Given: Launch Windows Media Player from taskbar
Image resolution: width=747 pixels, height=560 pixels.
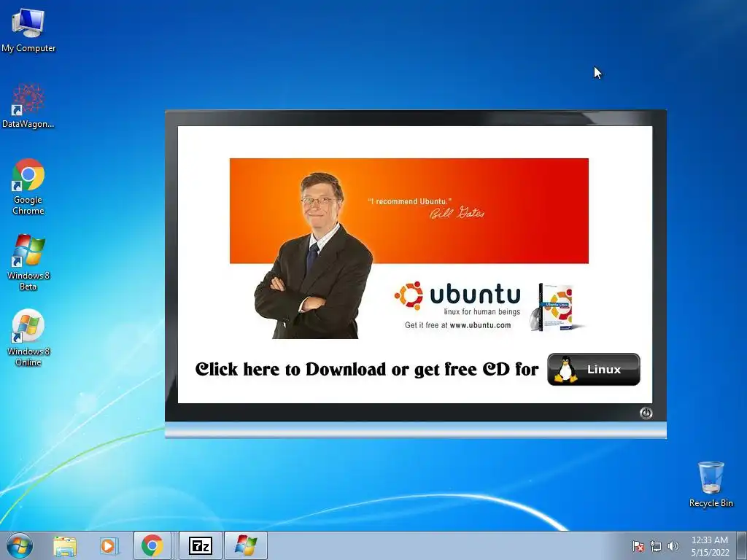Looking at the screenshot, I should 108,545.
